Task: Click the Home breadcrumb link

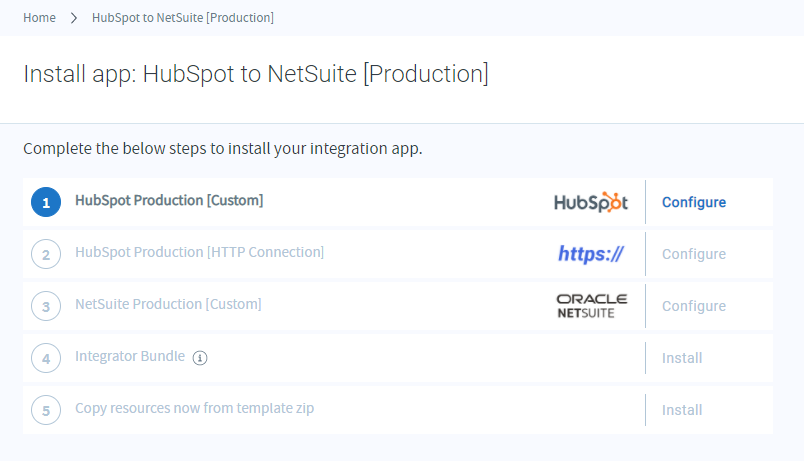Action: point(39,17)
